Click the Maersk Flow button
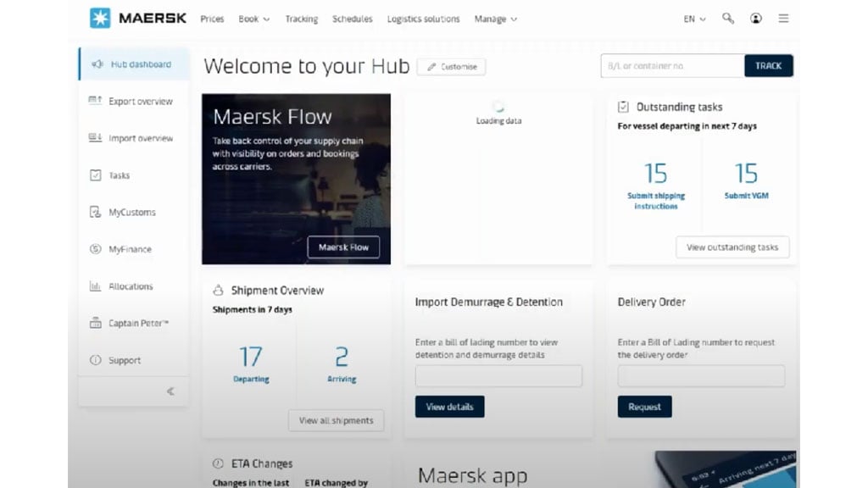Screen dimensions: 868x488 tap(343, 247)
